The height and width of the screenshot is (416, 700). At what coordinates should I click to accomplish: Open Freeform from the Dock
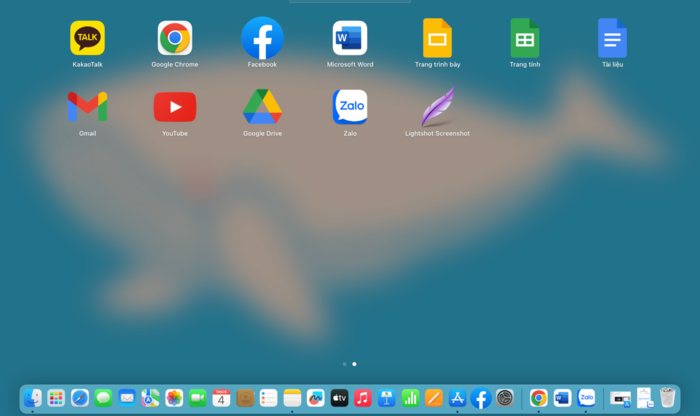(316, 398)
